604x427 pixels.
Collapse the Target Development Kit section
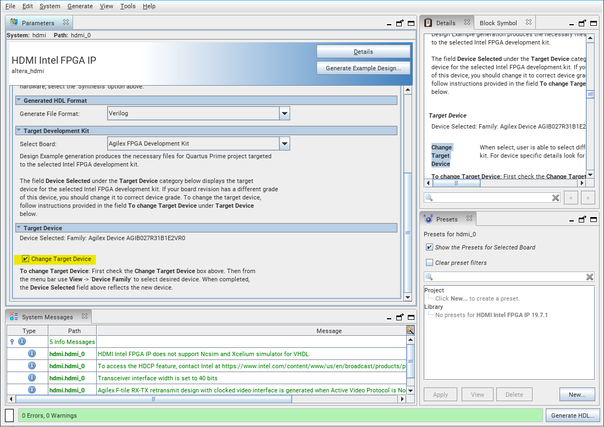coord(18,131)
